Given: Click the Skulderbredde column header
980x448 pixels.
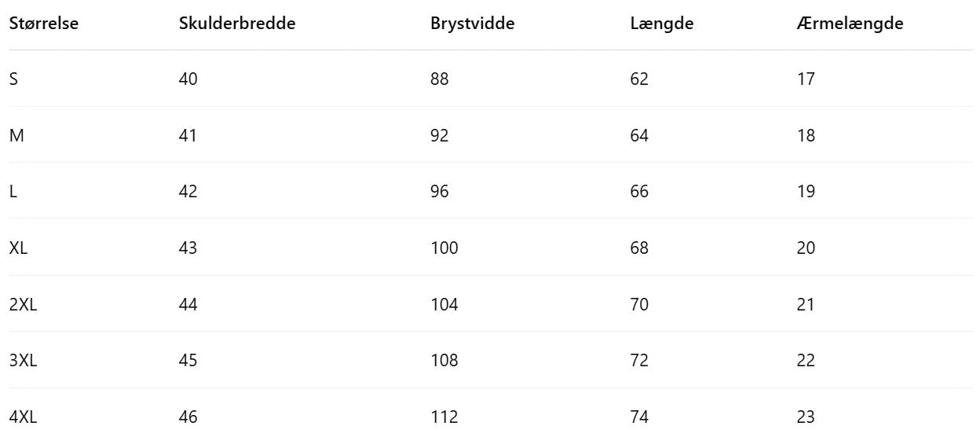Looking at the screenshot, I should click(237, 24).
